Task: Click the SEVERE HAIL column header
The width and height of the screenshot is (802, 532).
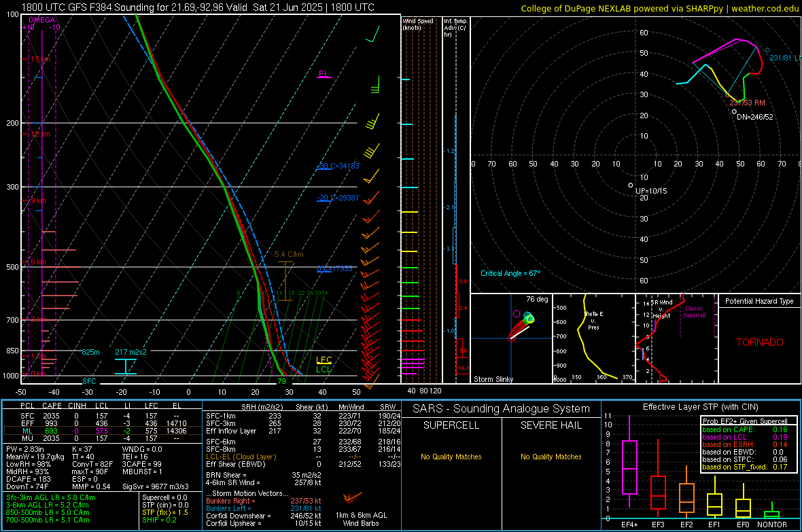Action: [551, 425]
